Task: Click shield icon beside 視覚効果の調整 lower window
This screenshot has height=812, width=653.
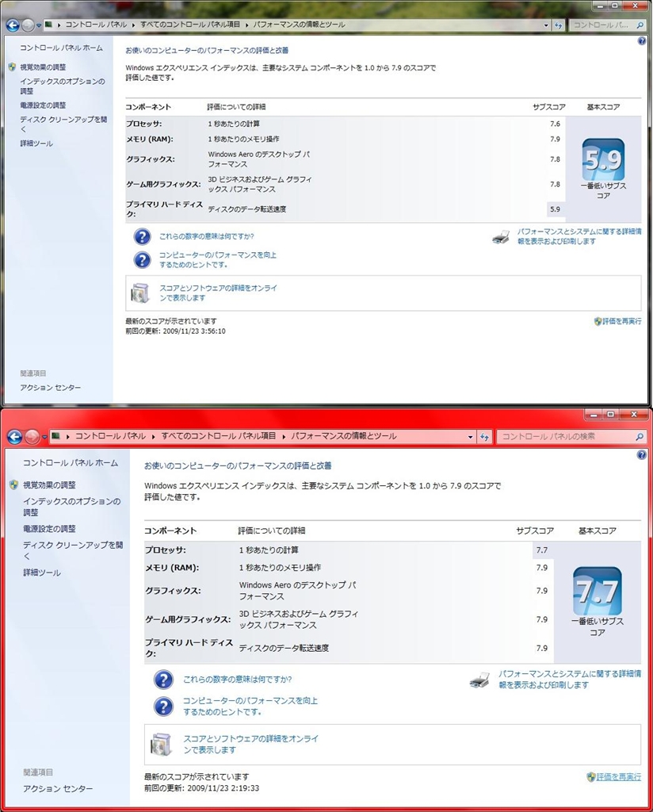Action: tap(14, 485)
